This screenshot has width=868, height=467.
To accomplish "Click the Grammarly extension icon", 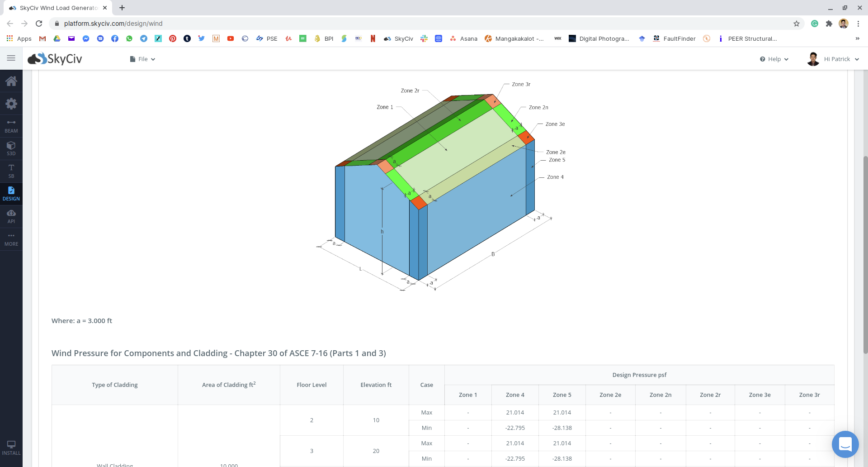I will 815,23.
